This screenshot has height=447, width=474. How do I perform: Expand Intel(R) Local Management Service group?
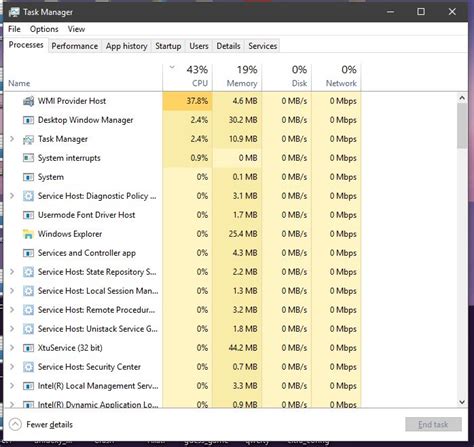coord(12,386)
